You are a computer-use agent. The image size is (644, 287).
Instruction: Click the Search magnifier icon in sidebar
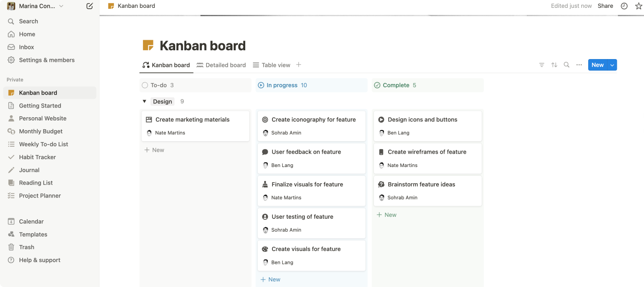(11, 21)
